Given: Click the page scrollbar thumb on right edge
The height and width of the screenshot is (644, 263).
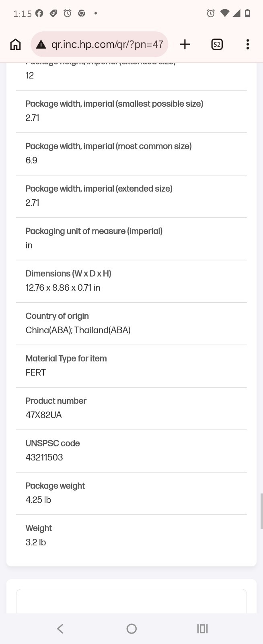Looking at the screenshot, I should point(262,511).
